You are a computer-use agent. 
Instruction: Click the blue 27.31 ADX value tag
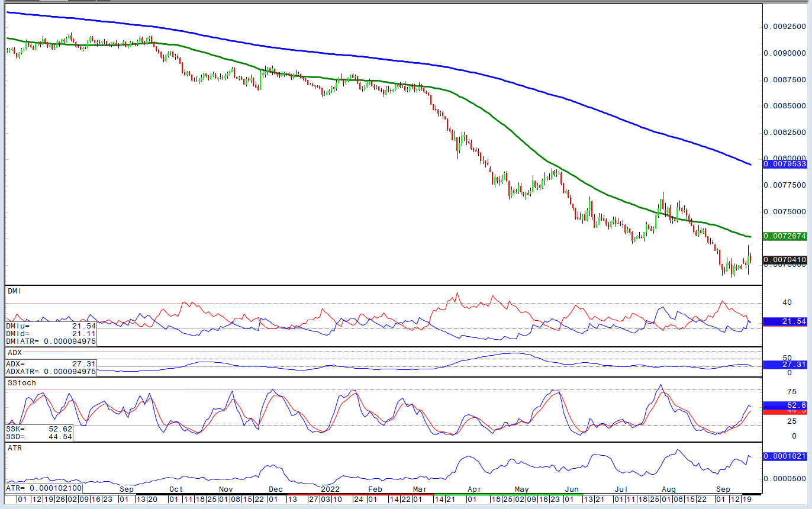click(784, 365)
